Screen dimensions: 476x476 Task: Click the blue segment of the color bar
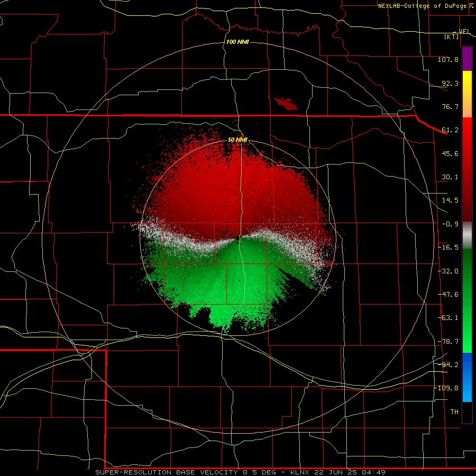pos(467,377)
